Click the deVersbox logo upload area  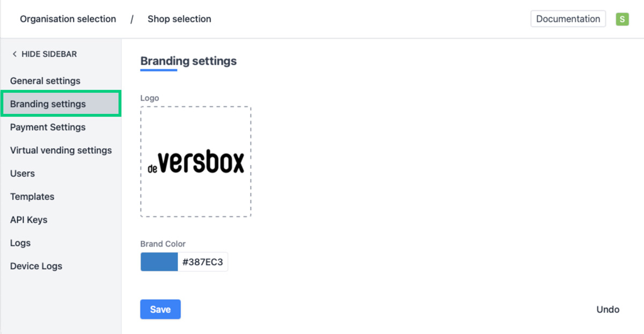click(196, 162)
